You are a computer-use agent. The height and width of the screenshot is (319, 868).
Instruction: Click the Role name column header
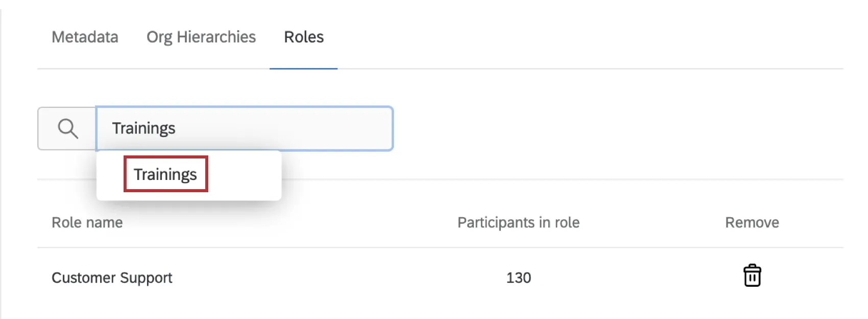(87, 222)
